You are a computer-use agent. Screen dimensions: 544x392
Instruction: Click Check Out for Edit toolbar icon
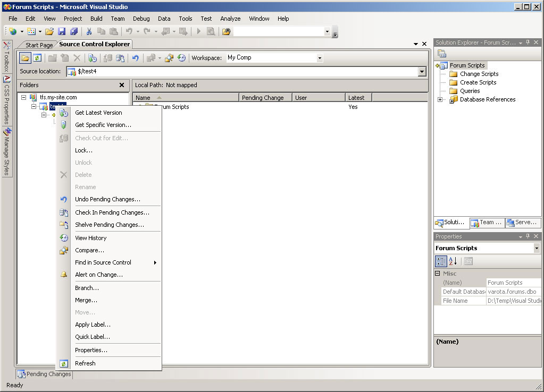tap(108, 58)
